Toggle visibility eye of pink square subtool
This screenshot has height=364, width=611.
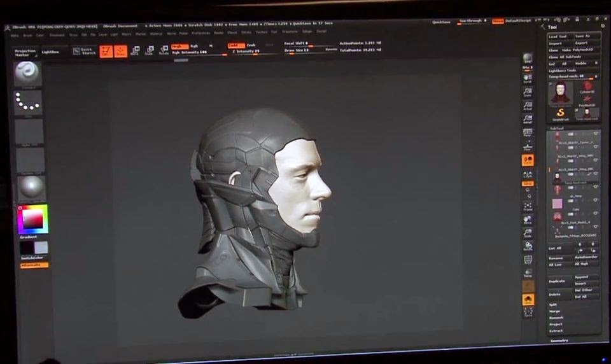tap(596, 200)
